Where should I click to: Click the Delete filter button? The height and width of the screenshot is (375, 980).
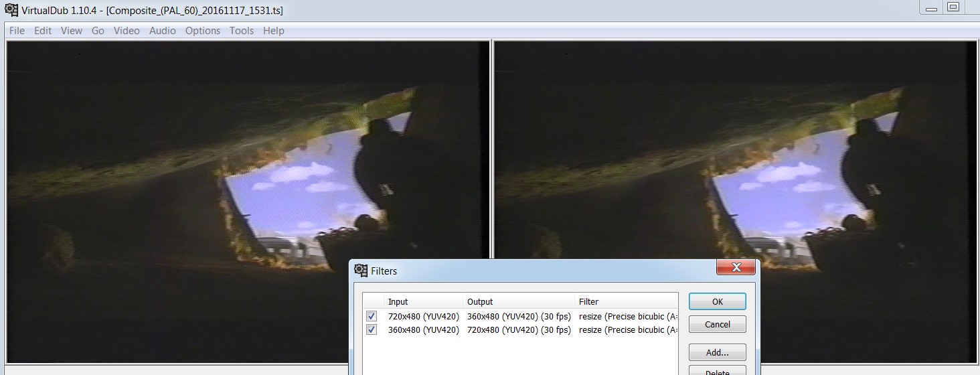coord(718,372)
